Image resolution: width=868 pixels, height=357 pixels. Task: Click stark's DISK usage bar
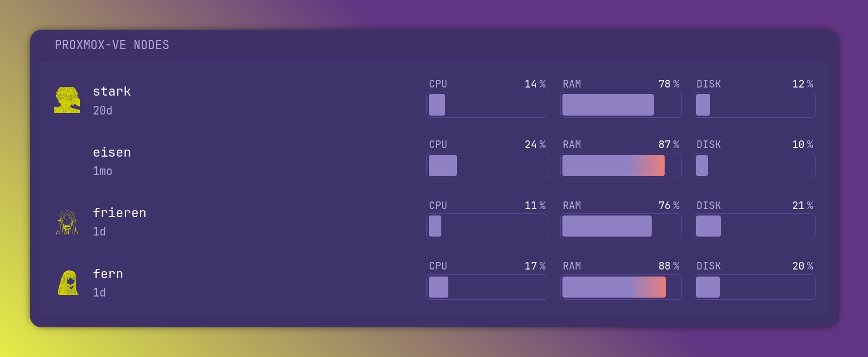point(754,105)
